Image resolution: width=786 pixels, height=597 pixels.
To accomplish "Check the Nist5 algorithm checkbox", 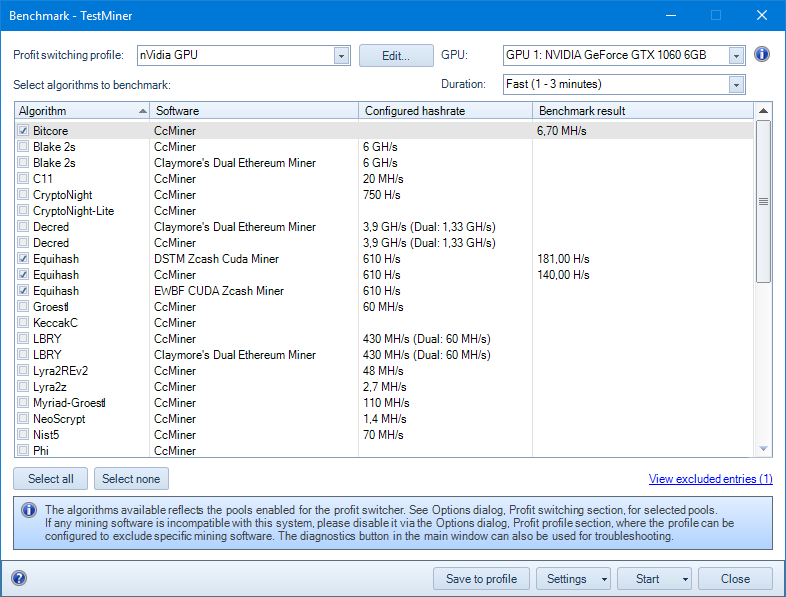I will point(23,435).
